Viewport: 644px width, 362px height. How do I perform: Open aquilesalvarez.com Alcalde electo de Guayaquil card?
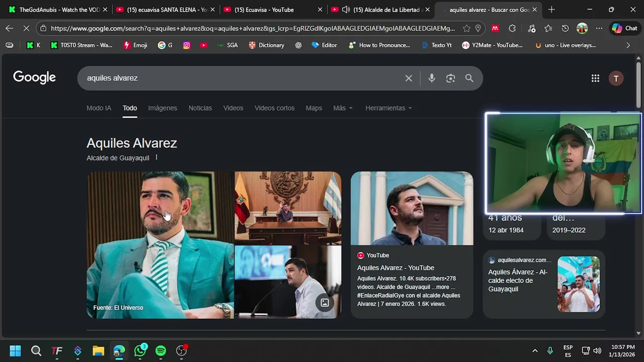click(544, 284)
